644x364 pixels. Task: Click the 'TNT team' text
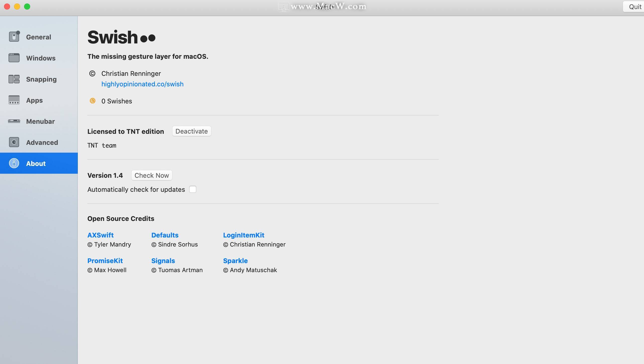pos(102,145)
